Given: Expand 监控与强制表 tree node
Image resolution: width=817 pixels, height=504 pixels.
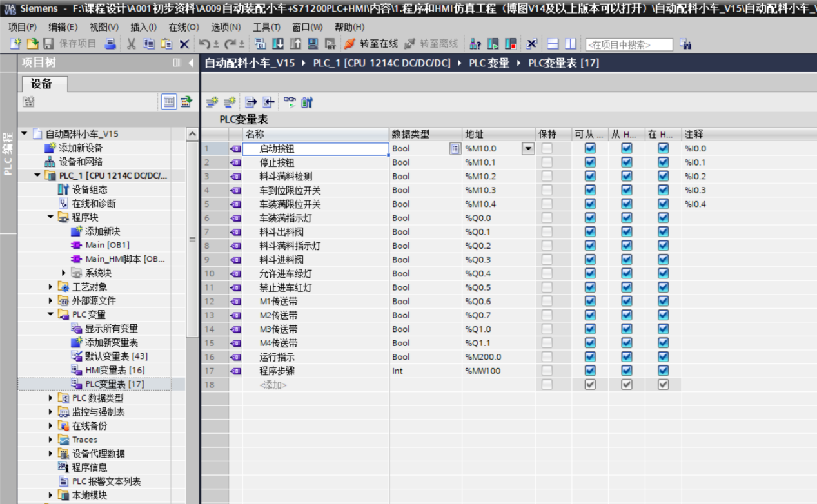Looking at the screenshot, I should click(x=51, y=412).
